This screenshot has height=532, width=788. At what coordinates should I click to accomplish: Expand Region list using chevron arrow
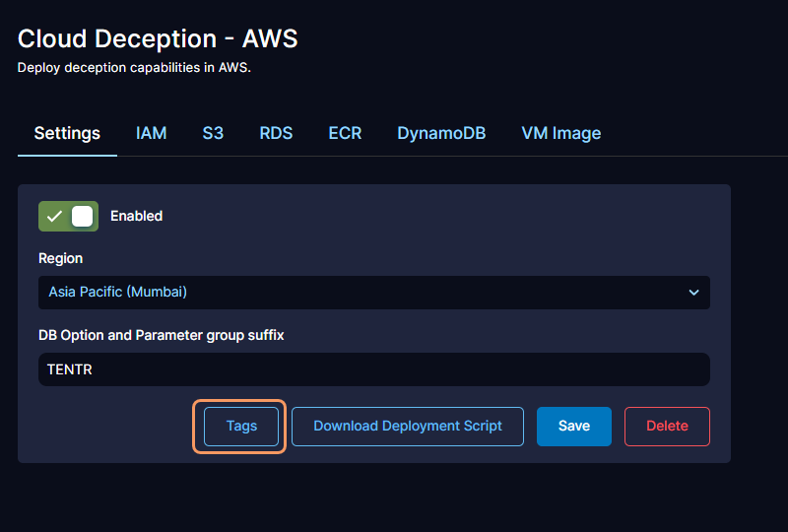click(x=693, y=293)
